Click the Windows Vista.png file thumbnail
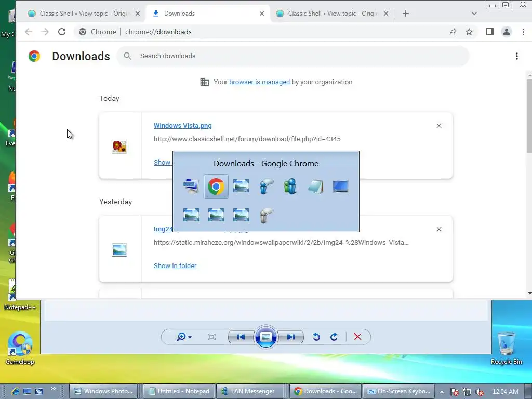 [119, 147]
